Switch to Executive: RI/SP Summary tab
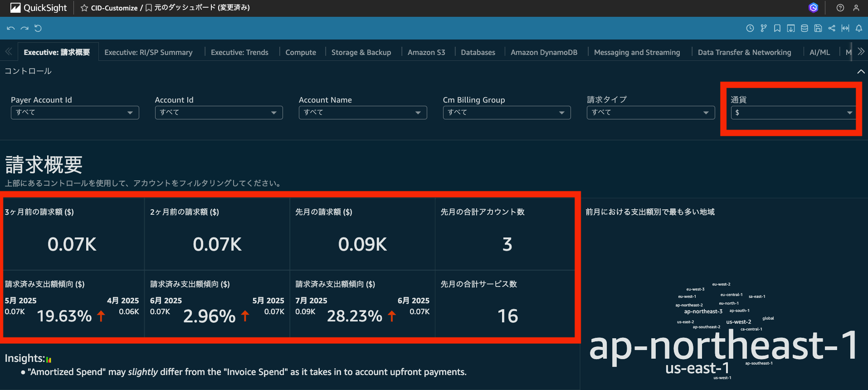 click(149, 52)
